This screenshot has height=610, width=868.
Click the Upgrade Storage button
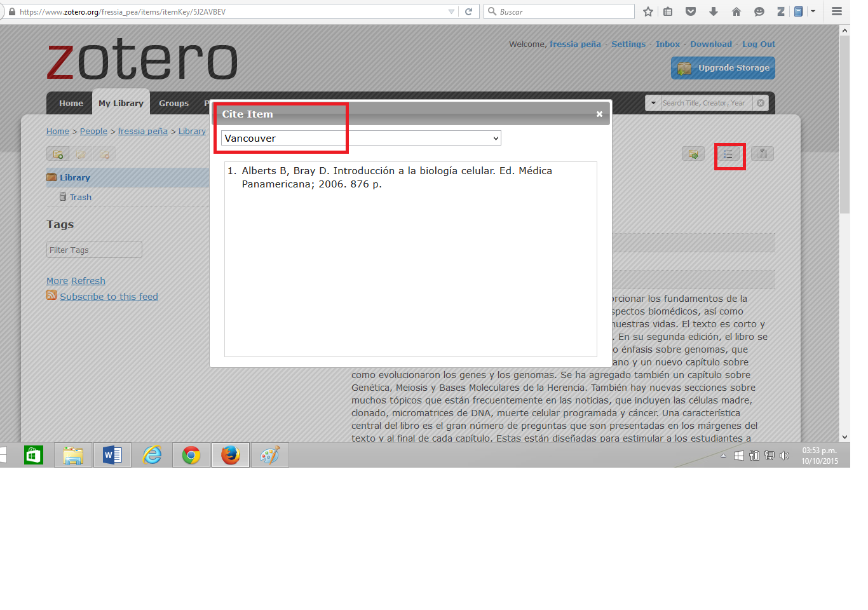point(722,68)
